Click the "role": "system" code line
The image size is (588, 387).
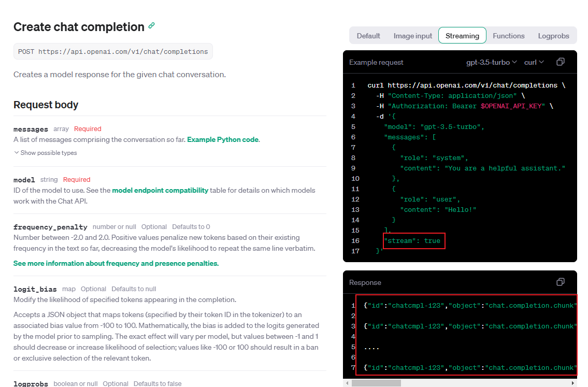[x=434, y=158]
